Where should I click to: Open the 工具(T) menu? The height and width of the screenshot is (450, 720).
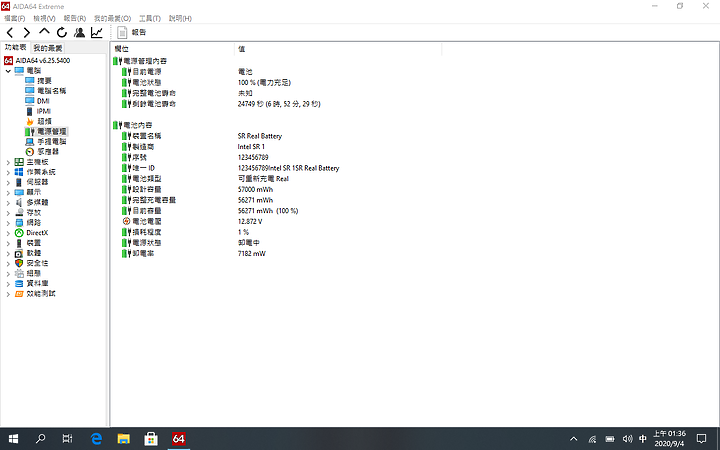pyautogui.click(x=150, y=18)
